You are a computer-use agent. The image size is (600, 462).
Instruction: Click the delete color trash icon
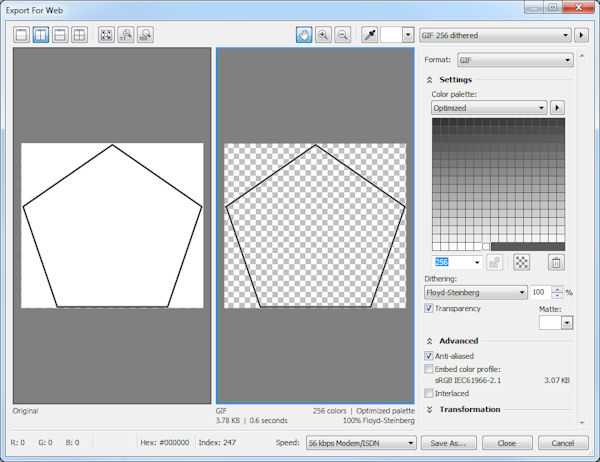556,262
